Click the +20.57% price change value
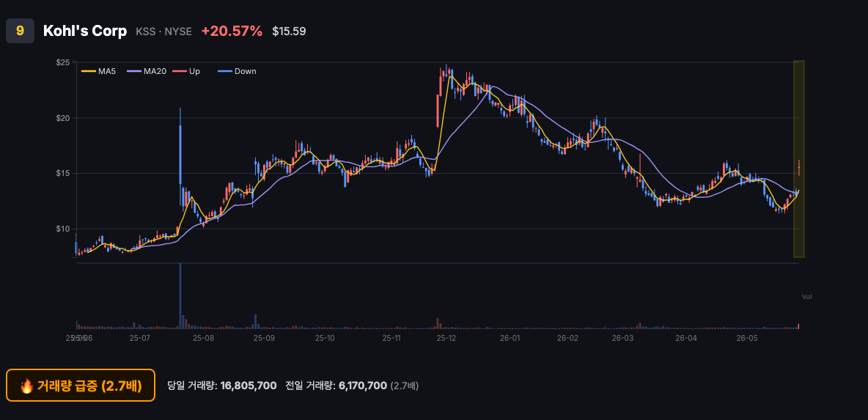This screenshot has height=420, width=868. (232, 32)
